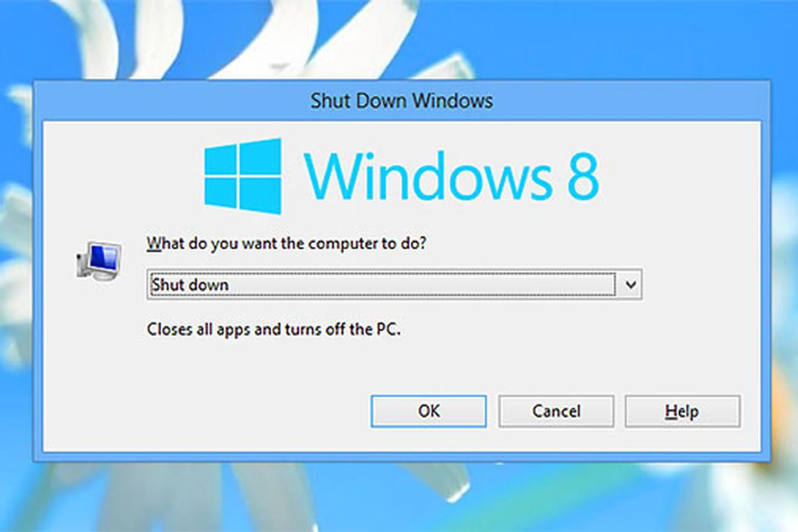The height and width of the screenshot is (532, 798).
Task: Click the dialog's blue bottom border
Action: [401, 457]
